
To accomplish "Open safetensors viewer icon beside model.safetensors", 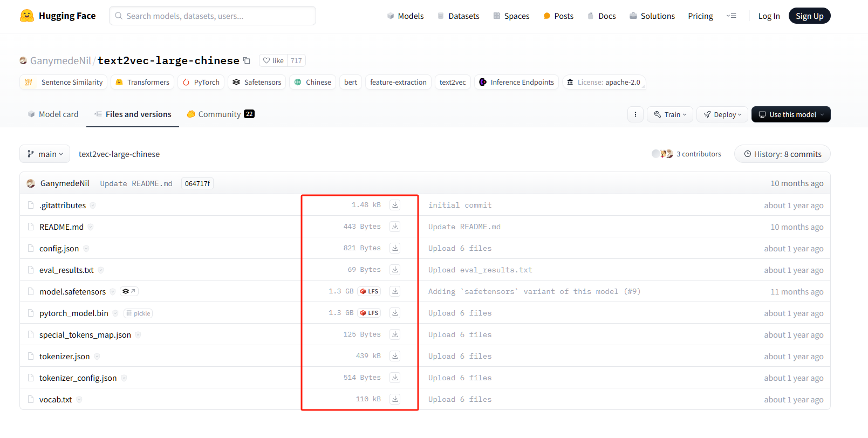I will click(x=129, y=291).
